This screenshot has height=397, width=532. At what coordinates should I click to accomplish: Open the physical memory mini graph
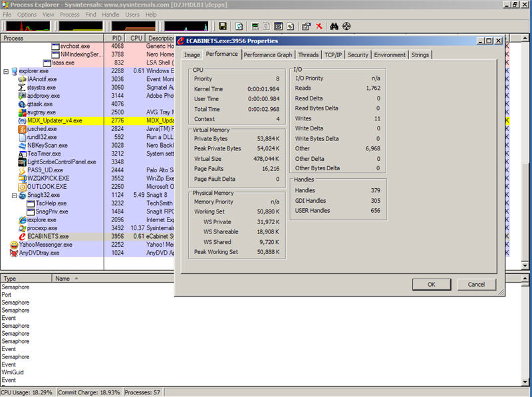pyautogui.click(x=134, y=26)
